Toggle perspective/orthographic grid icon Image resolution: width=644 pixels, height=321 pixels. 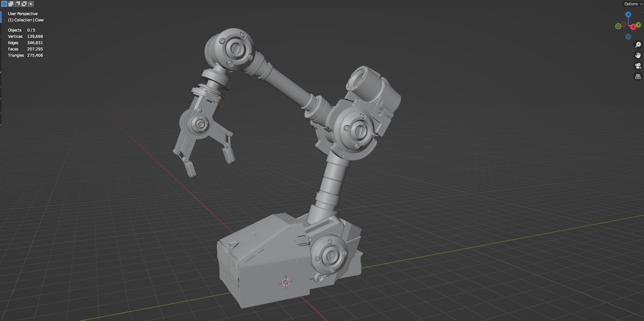[638, 76]
